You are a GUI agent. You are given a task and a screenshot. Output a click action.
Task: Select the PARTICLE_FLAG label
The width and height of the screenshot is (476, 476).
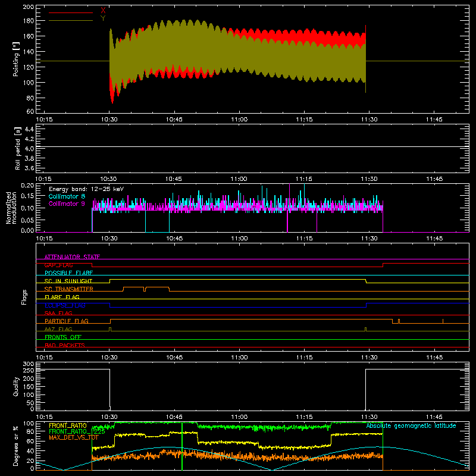(67, 321)
